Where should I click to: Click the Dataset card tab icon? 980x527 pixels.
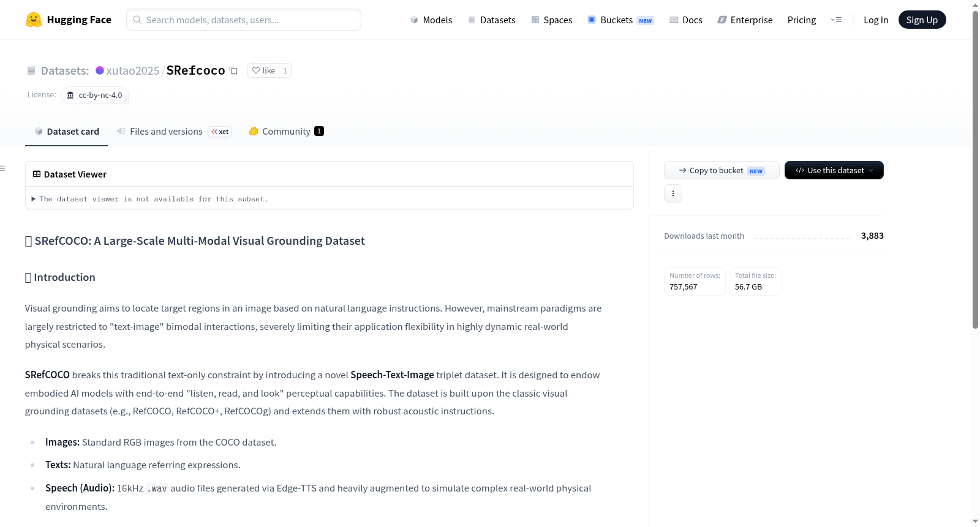pyautogui.click(x=39, y=131)
